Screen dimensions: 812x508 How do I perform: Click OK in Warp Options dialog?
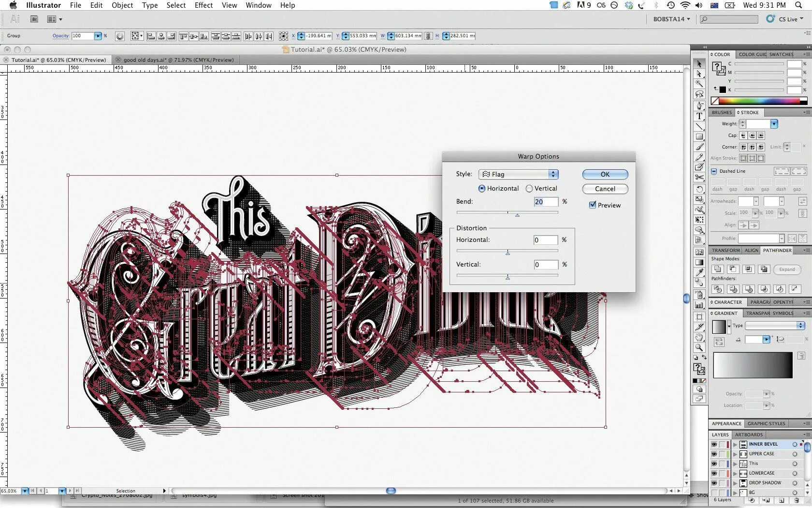click(605, 174)
